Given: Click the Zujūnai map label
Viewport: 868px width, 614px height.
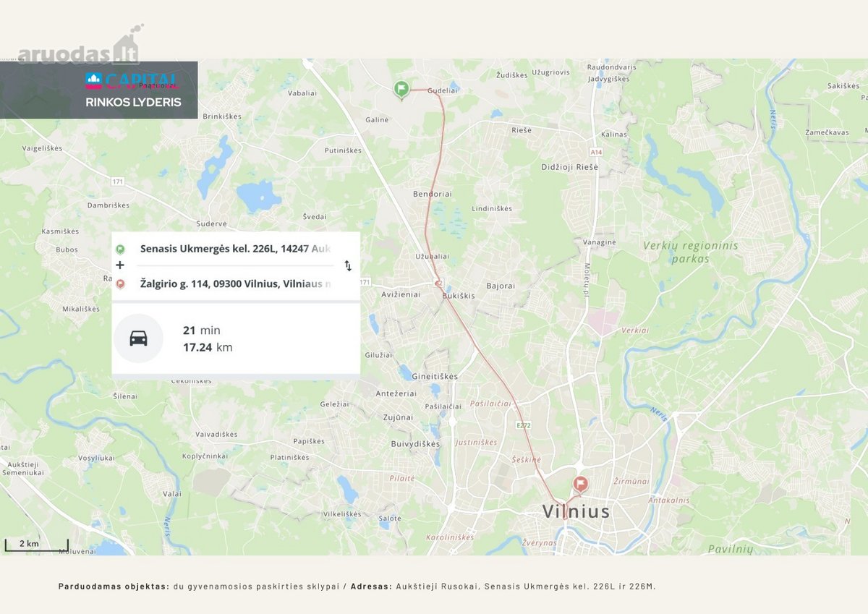Looking at the screenshot, I should click(x=398, y=417).
